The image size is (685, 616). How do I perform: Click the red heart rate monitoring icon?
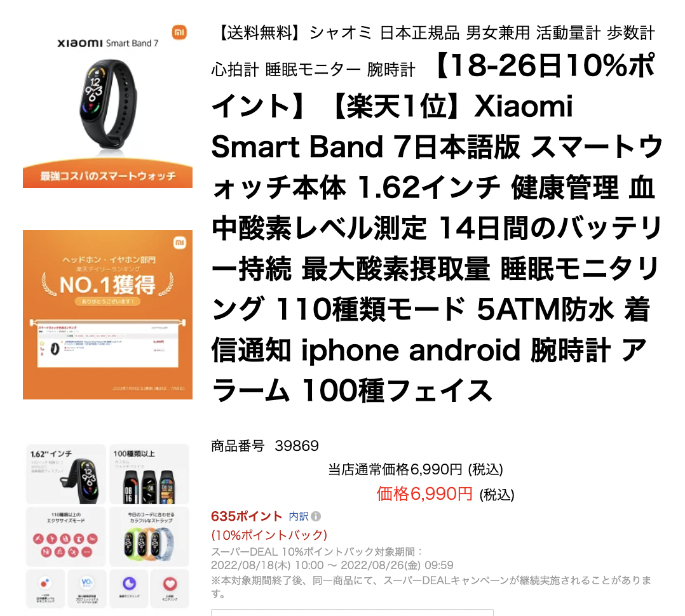pyautogui.click(x=170, y=584)
